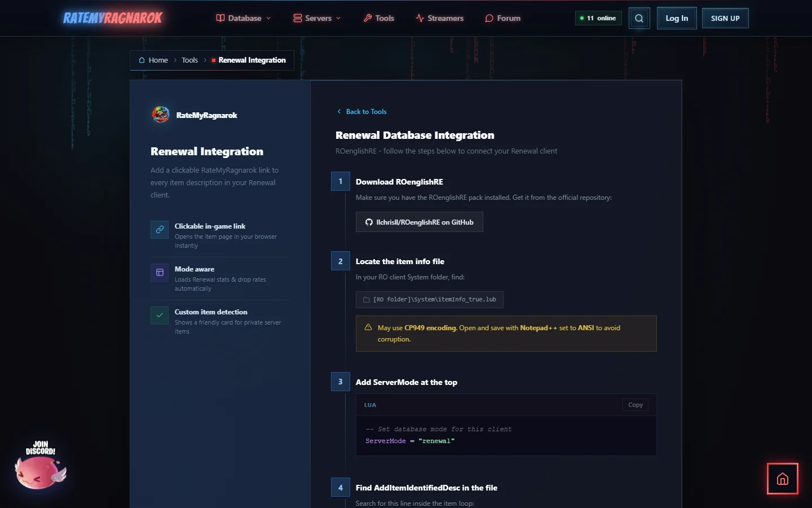This screenshot has width=812, height=508.
Task: Open the Join Discord mascot badge
Action: (x=41, y=465)
